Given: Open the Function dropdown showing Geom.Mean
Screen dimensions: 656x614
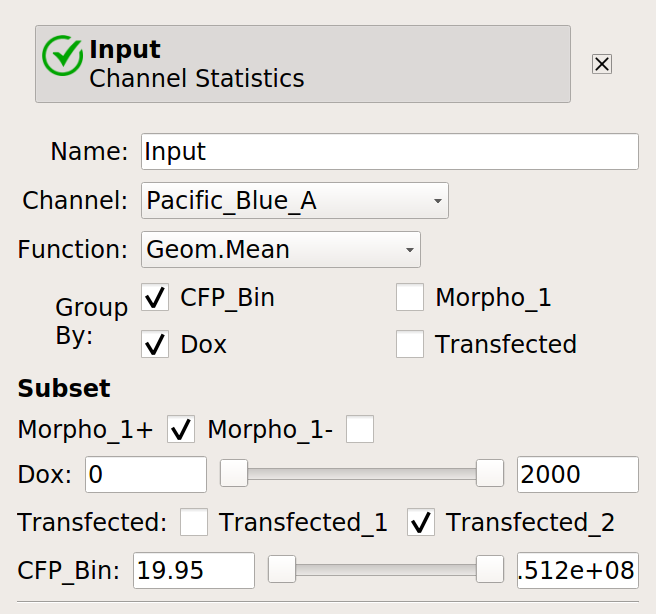Looking at the screenshot, I should (x=281, y=249).
